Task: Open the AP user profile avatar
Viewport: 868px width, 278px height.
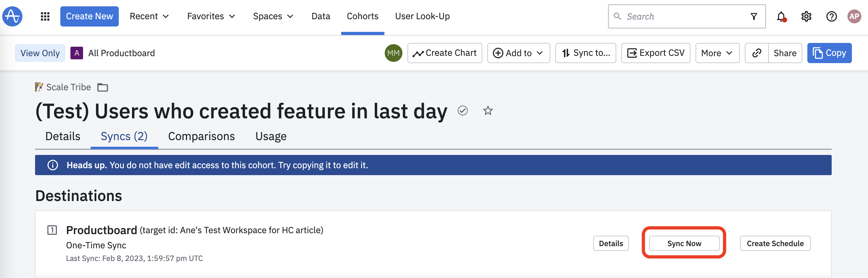Action: tap(854, 16)
